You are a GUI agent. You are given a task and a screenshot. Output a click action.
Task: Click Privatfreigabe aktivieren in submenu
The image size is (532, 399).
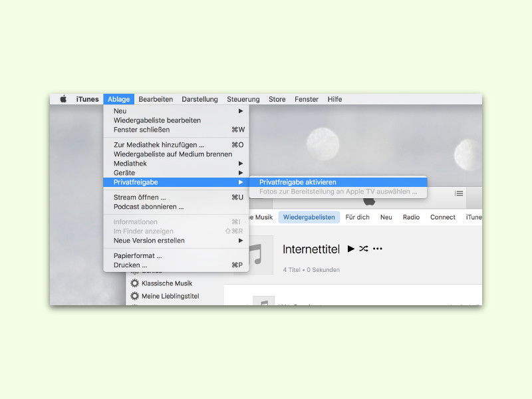coord(338,182)
